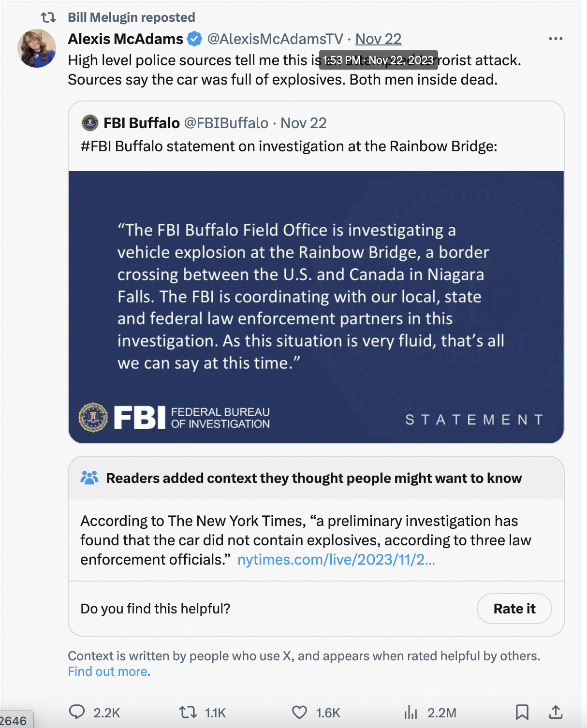
Task: Open the nytimes.com link in the note
Action: pyautogui.click(x=336, y=559)
